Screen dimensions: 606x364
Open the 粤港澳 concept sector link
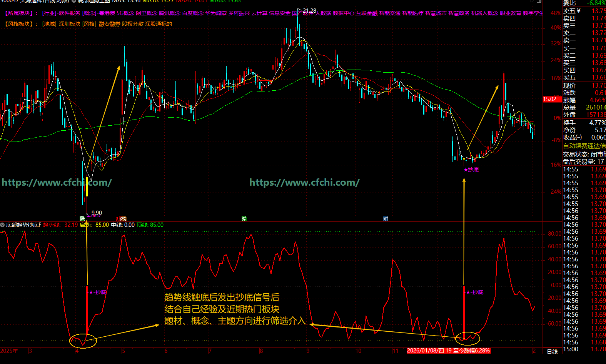pos(107,13)
